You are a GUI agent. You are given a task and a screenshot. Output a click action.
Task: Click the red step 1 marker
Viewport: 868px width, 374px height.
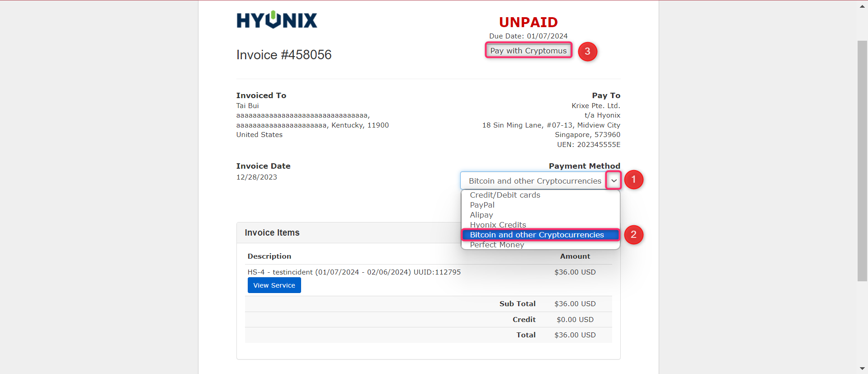click(x=633, y=180)
